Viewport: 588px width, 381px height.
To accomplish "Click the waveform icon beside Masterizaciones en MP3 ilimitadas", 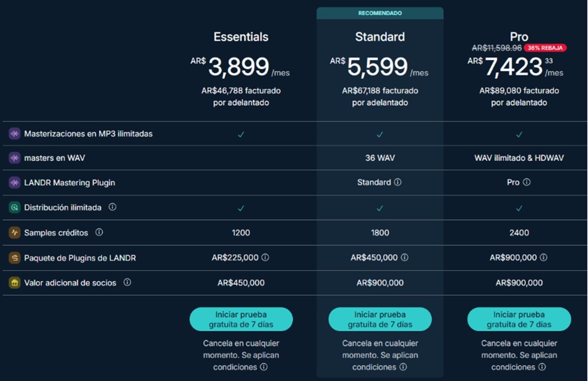I will [15, 134].
